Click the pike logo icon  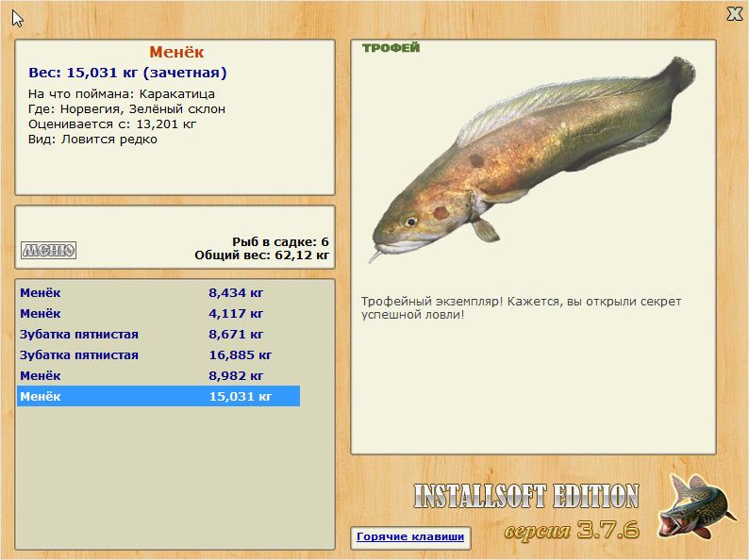[695, 506]
